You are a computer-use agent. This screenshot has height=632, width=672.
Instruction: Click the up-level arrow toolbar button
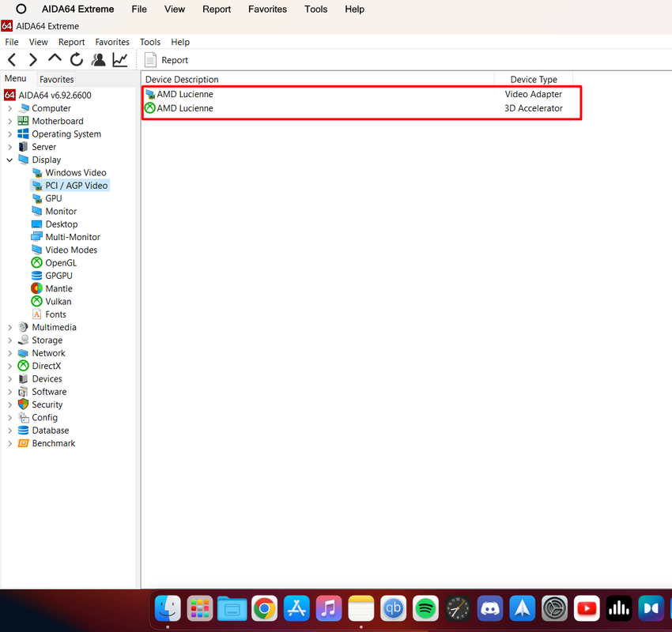55,58
